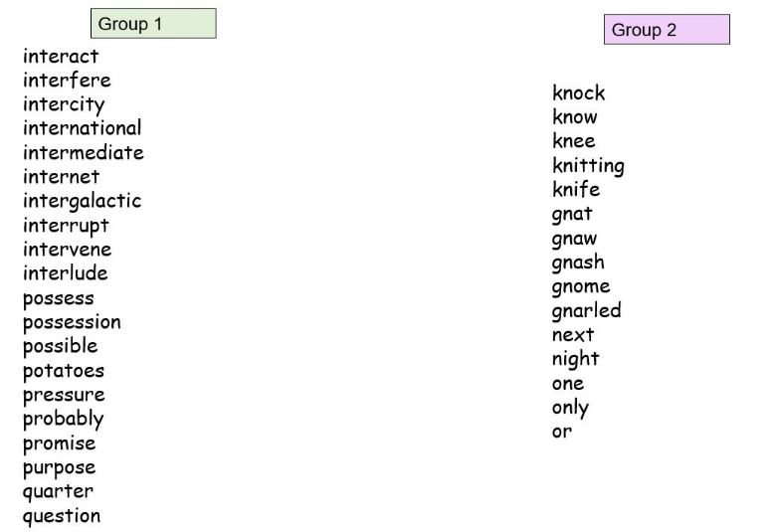
Task: Pick the word "intergalactic" in Group 1
Action: click(82, 201)
